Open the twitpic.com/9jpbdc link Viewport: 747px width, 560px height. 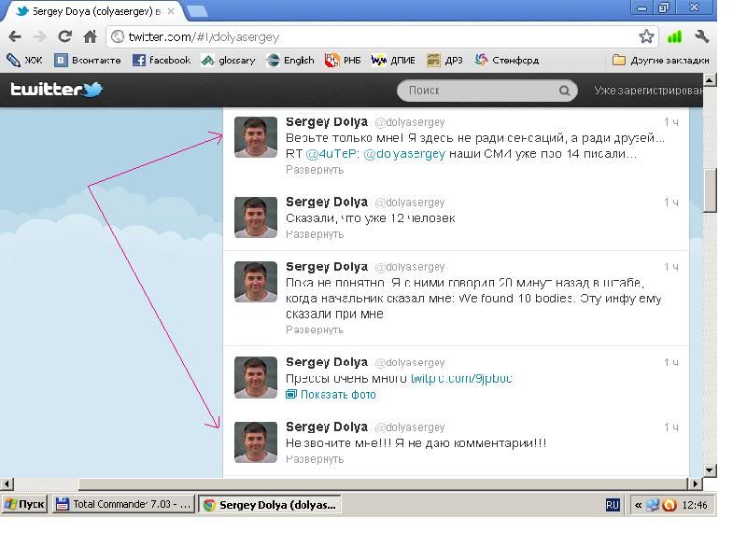tap(461, 379)
